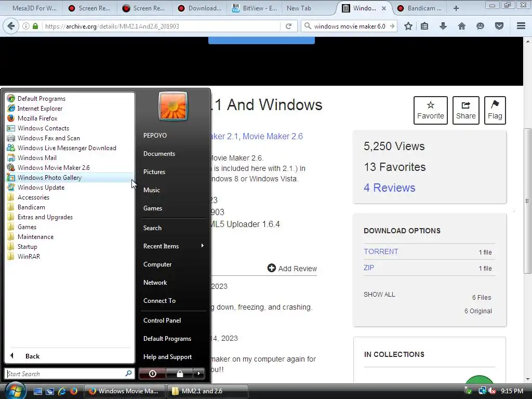Show bookmarks list icon
This screenshot has height=399, width=532.
coord(424,26)
